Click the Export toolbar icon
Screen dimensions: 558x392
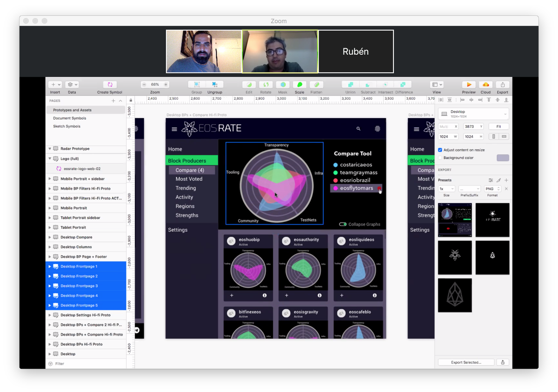pyautogui.click(x=502, y=85)
